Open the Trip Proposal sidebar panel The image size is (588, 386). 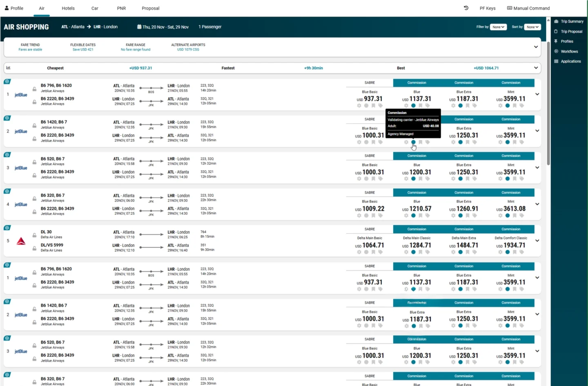point(556,31)
